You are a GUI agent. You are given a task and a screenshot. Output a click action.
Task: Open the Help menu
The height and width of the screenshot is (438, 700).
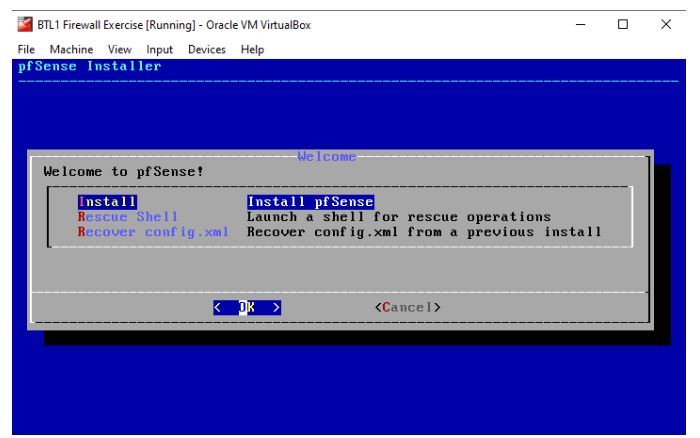coord(252,50)
